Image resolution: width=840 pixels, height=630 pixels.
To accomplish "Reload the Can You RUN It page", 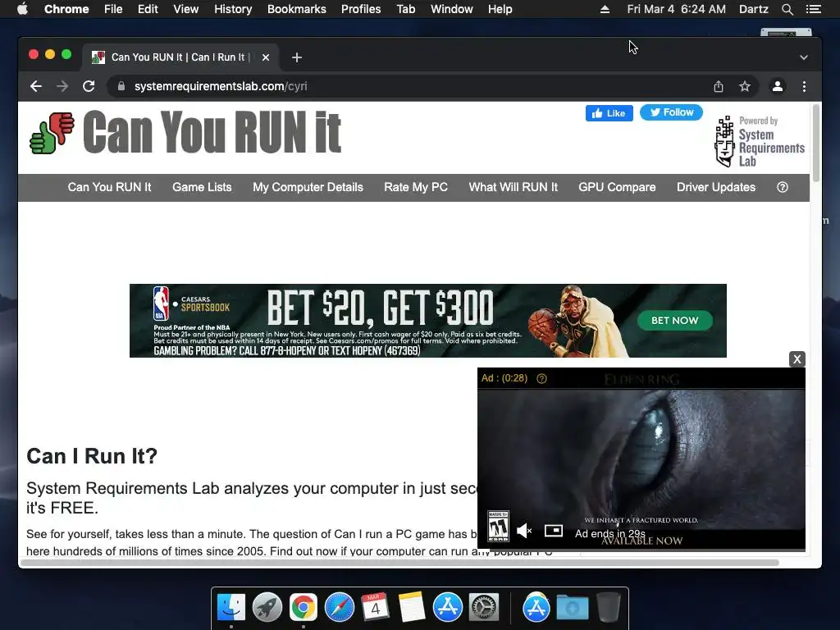I will pos(89,86).
